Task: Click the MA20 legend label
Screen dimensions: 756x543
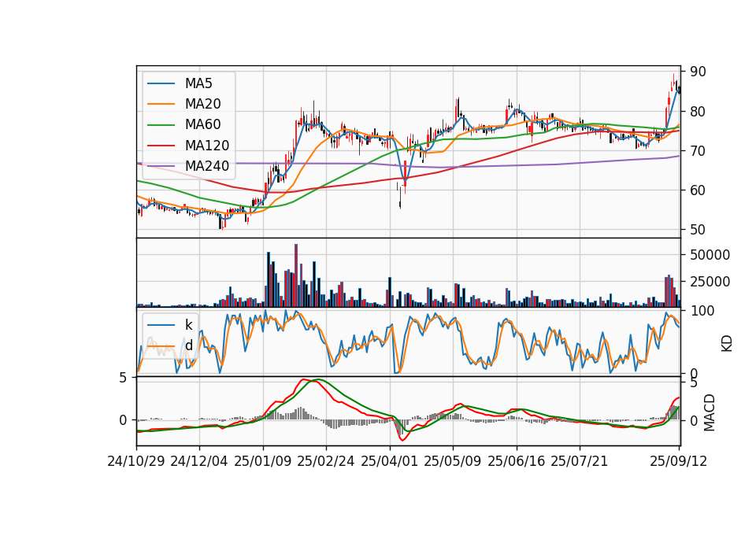Action: coord(202,104)
